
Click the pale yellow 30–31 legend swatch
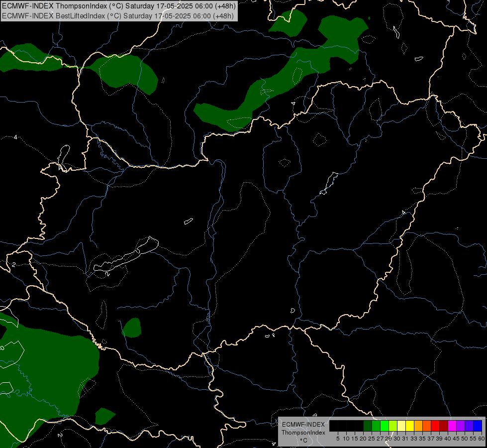point(401,426)
